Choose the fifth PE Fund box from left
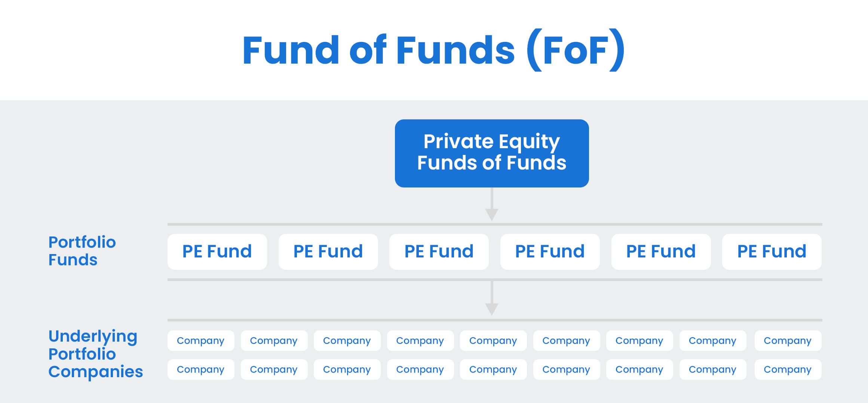Viewport: 868px width, 403px height. click(x=661, y=251)
